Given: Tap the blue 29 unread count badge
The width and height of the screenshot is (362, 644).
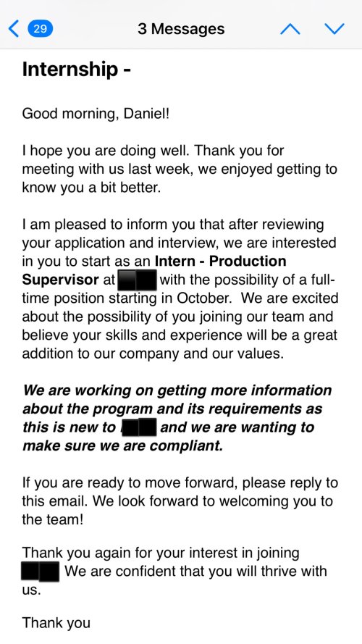Looking at the screenshot, I should coord(40,29).
